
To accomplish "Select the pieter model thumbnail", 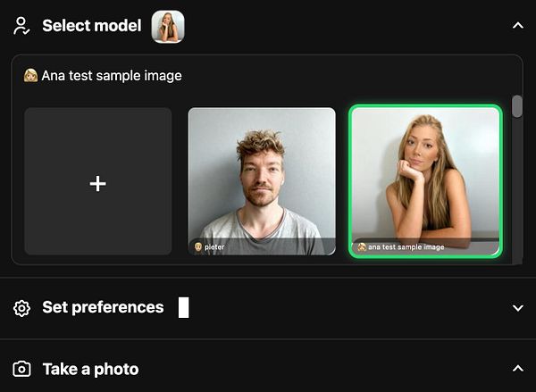I will tap(262, 181).
